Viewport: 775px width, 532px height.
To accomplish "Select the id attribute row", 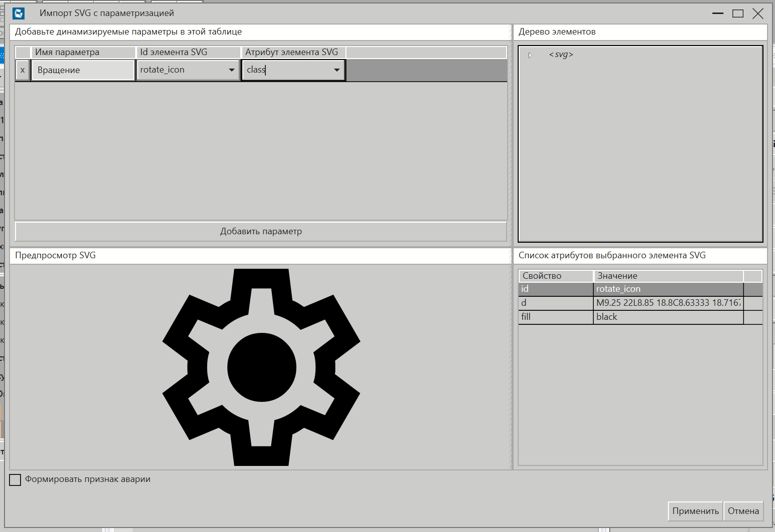I will [556, 289].
